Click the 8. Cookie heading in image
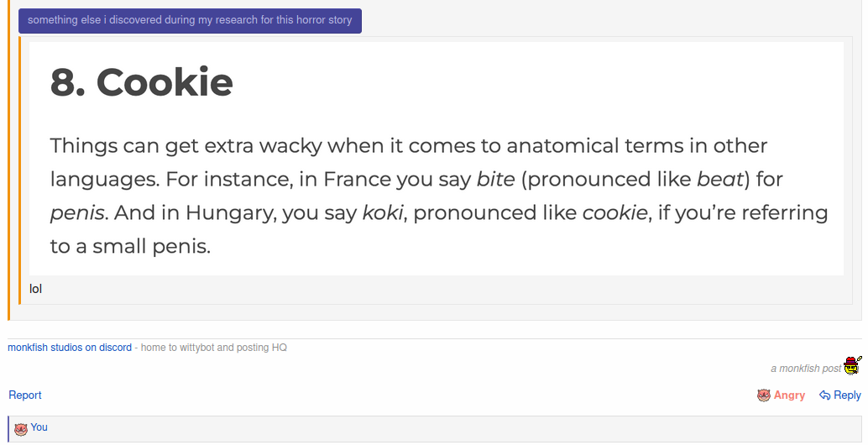The height and width of the screenshot is (445, 868). click(x=142, y=82)
